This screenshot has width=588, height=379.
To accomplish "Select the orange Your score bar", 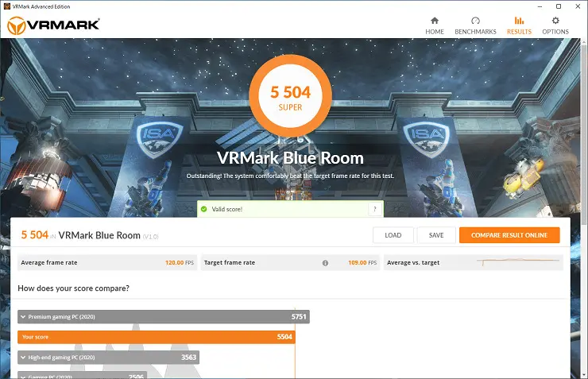I will [157, 337].
